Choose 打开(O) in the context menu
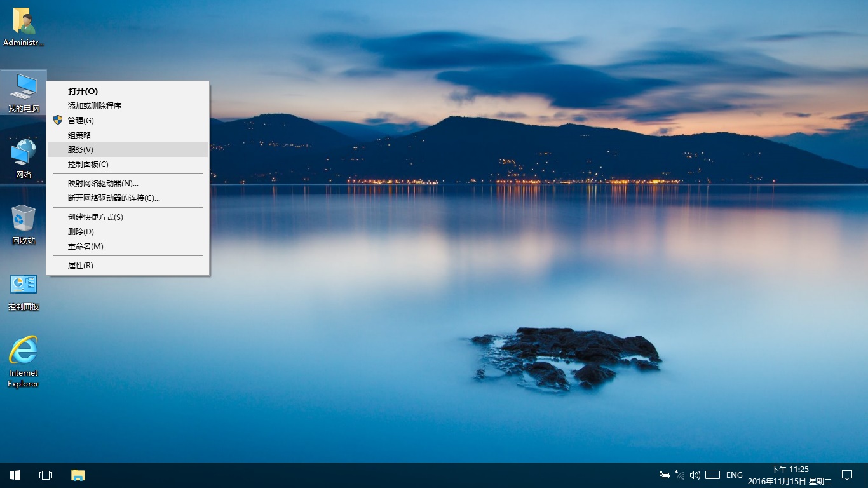 (x=128, y=91)
